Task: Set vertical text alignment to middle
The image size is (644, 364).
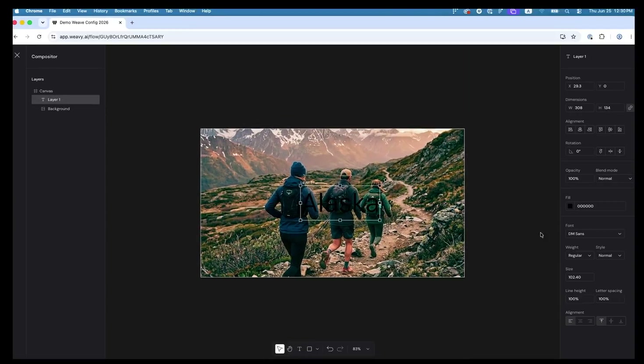Action: click(611, 321)
